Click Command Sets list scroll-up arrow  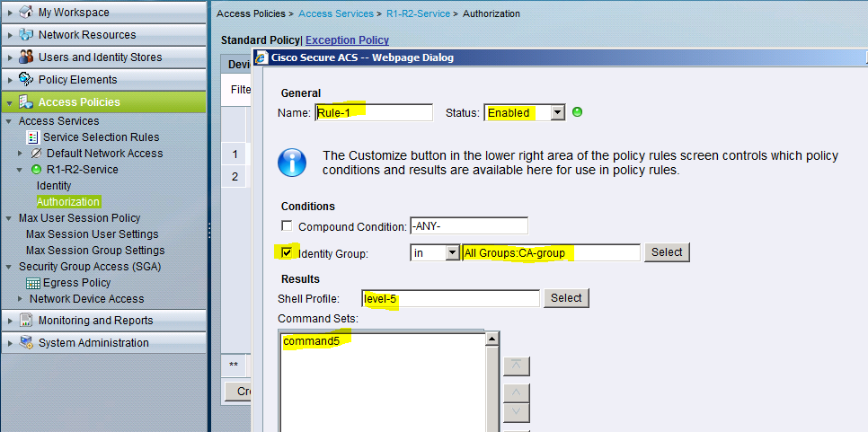tap(492, 339)
